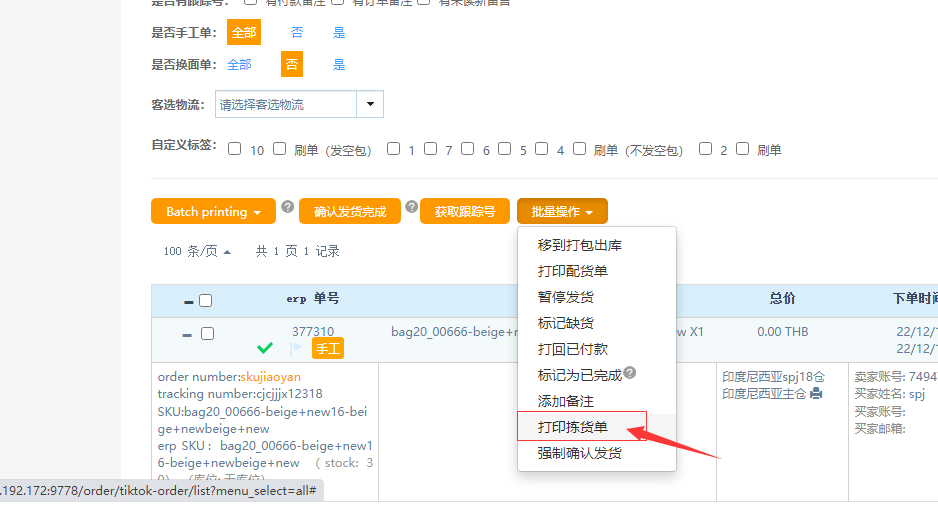Select 否 for 是否手工单 filter

point(297,32)
